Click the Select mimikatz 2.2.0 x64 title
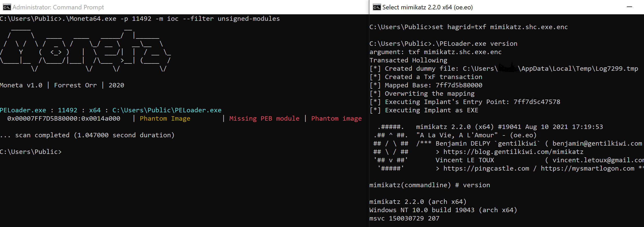 427,7
